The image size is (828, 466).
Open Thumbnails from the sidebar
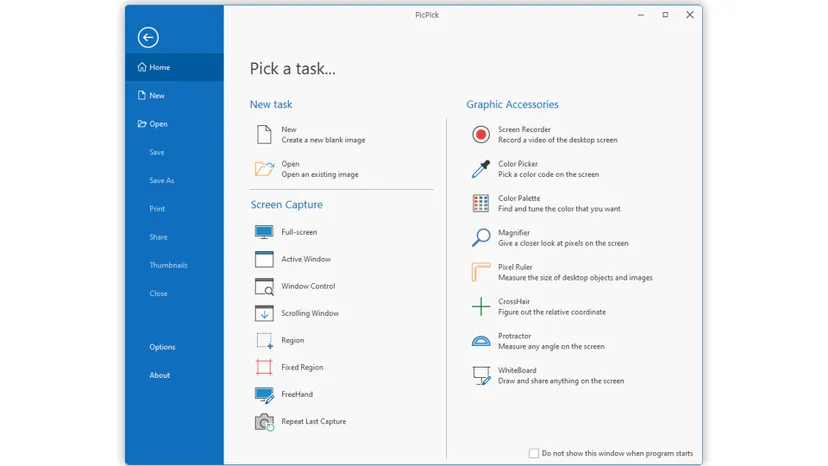[x=168, y=265]
